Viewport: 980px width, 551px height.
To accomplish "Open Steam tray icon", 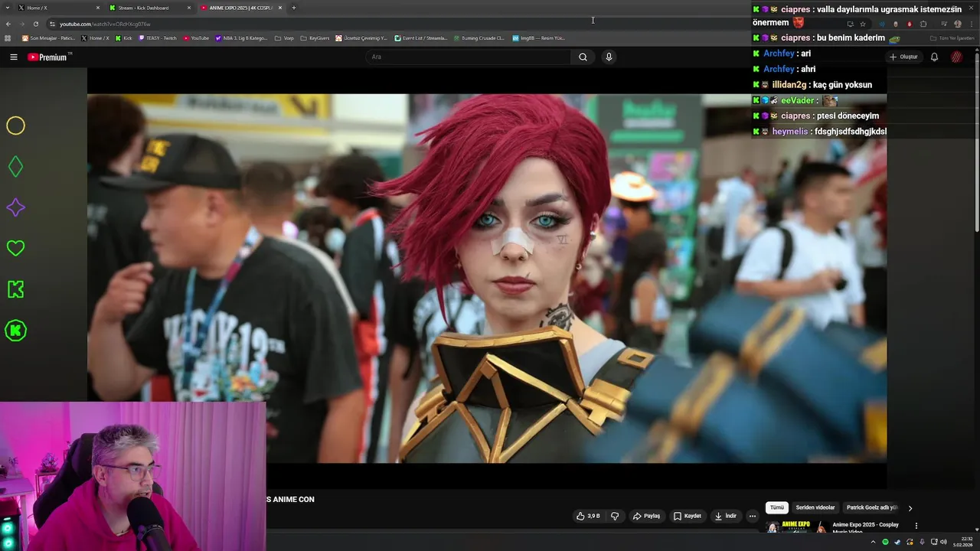I will [x=897, y=542].
